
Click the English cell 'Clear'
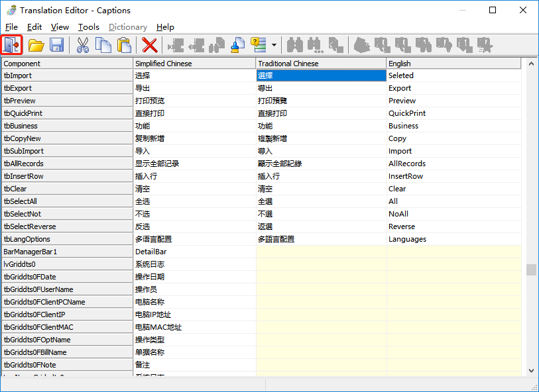pos(453,189)
